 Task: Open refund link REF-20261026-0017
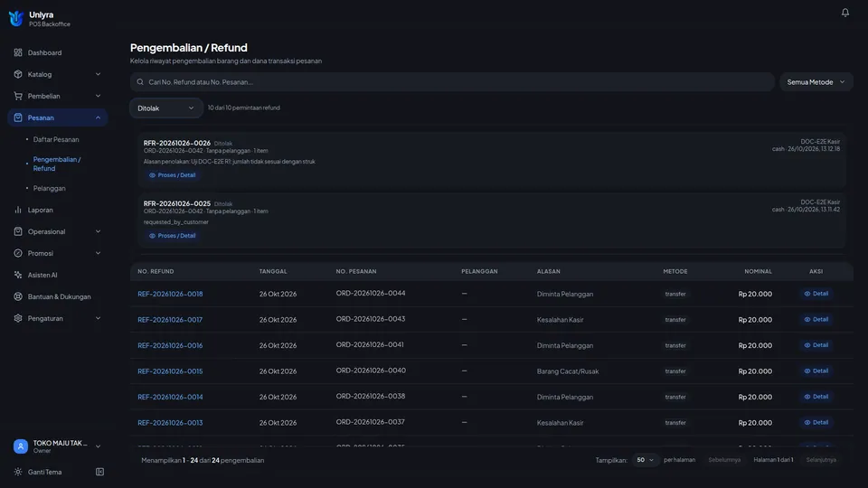[x=170, y=319]
